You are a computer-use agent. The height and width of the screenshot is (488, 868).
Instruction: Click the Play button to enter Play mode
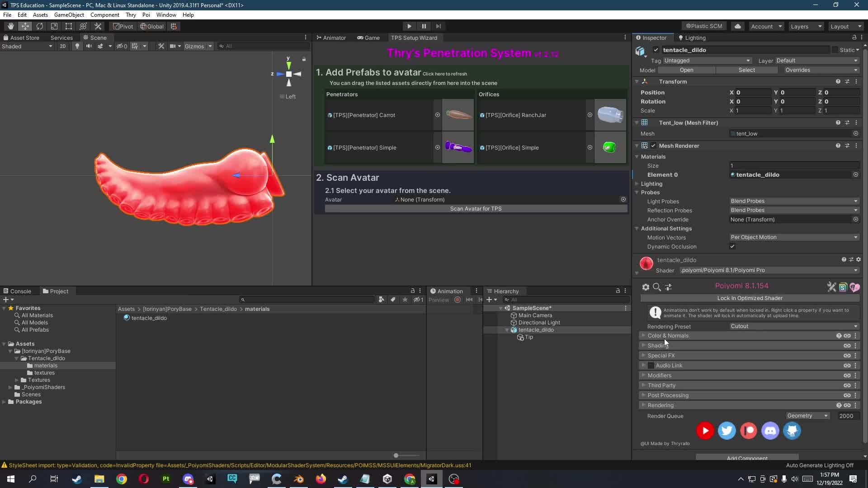tap(409, 26)
